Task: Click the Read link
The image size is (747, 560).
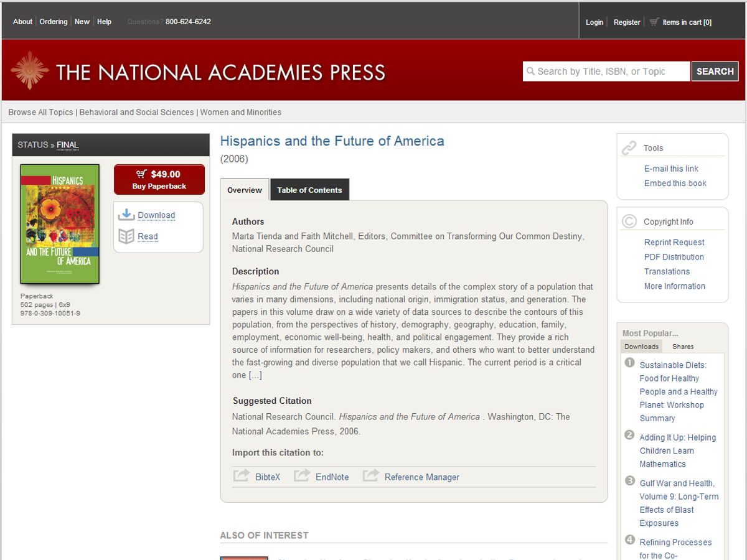Action: pyautogui.click(x=148, y=236)
